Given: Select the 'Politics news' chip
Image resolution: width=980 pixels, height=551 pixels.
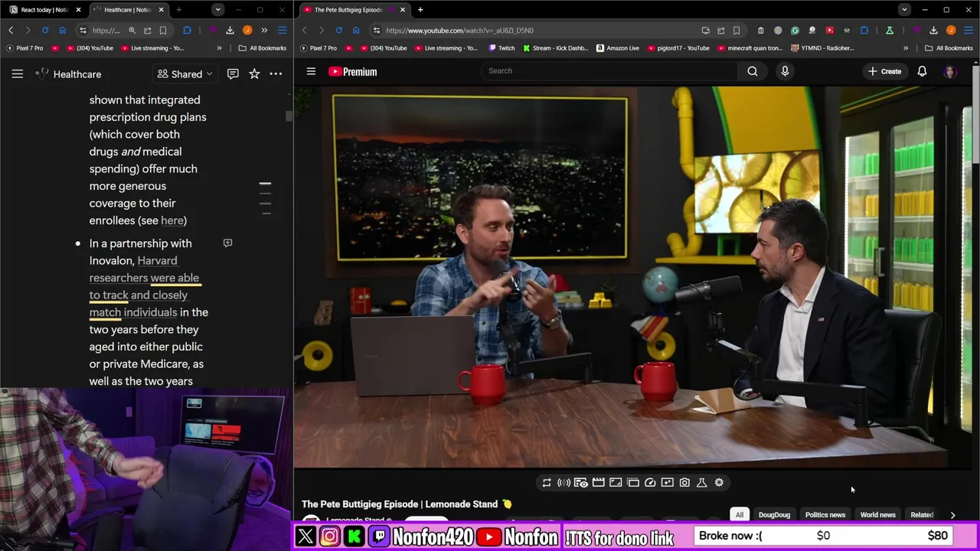Looking at the screenshot, I should point(825,515).
